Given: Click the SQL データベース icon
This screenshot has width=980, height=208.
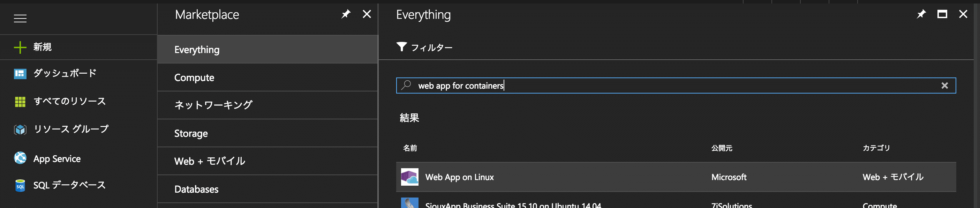Looking at the screenshot, I should (x=20, y=186).
